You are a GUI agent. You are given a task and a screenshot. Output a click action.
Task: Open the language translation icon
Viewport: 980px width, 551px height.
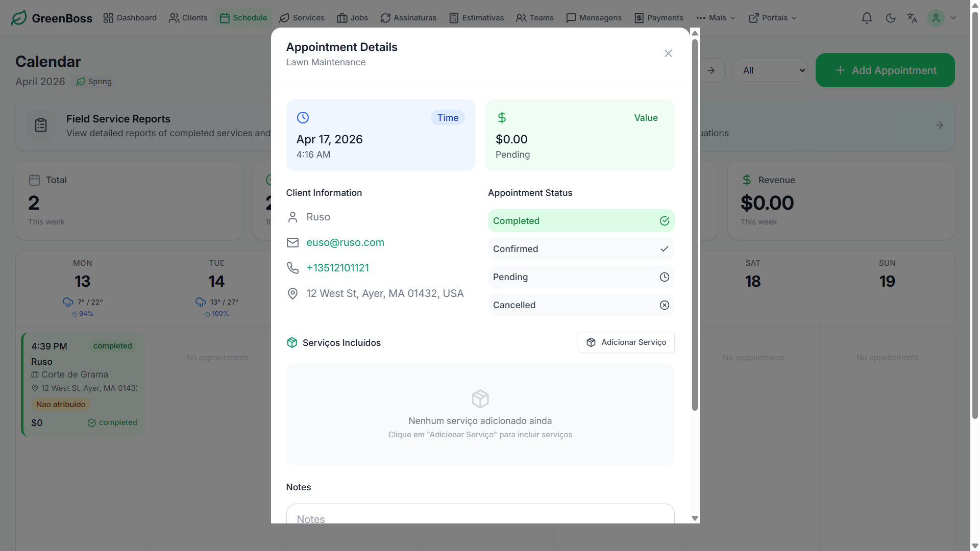coord(912,18)
